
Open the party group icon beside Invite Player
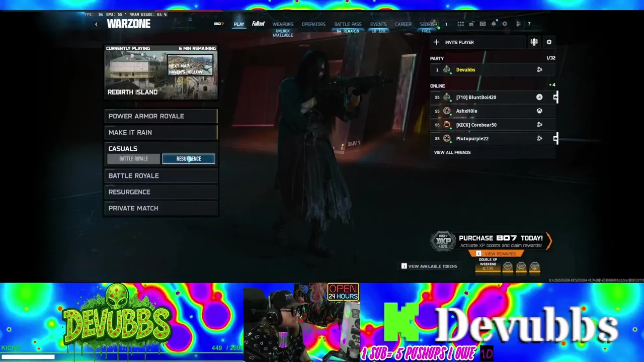[534, 42]
